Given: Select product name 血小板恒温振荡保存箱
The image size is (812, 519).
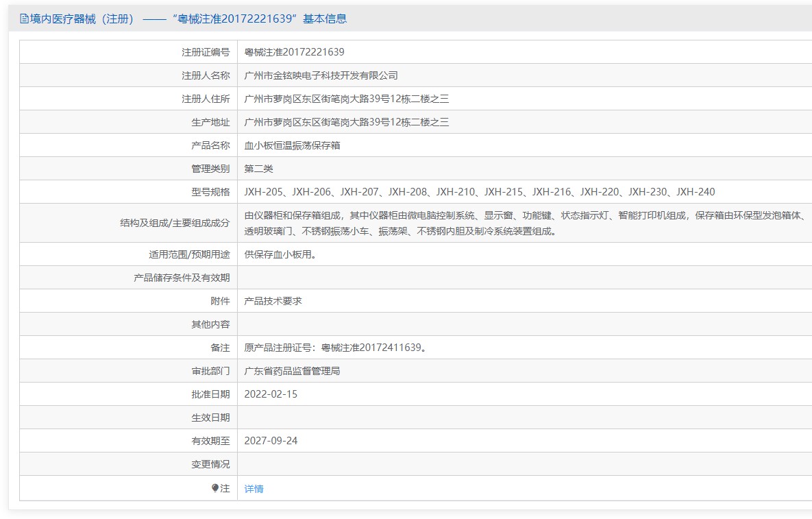Looking at the screenshot, I should [292, 145].
